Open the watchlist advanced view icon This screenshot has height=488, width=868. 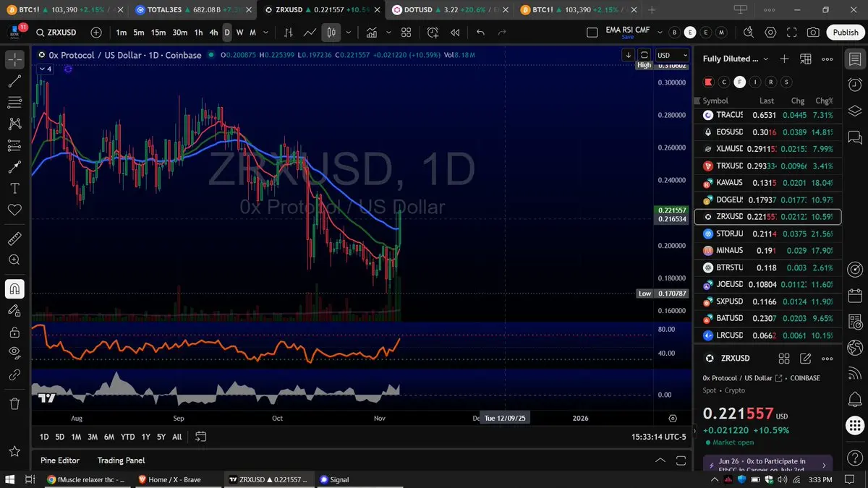pos(806,59)
